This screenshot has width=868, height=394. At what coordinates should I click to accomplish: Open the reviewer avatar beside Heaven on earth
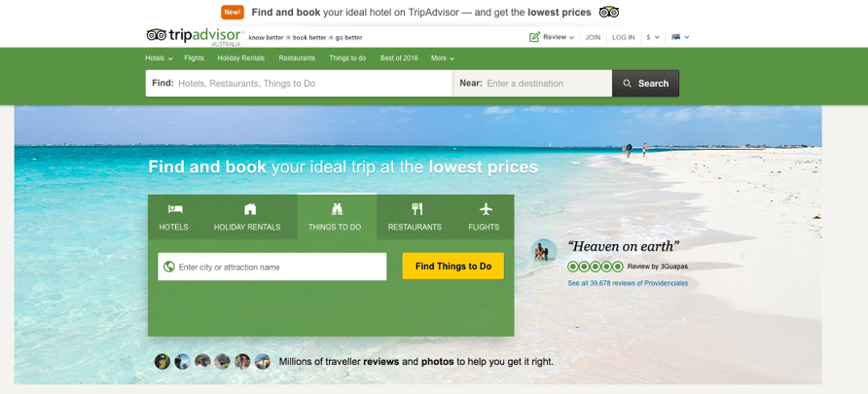544,252
